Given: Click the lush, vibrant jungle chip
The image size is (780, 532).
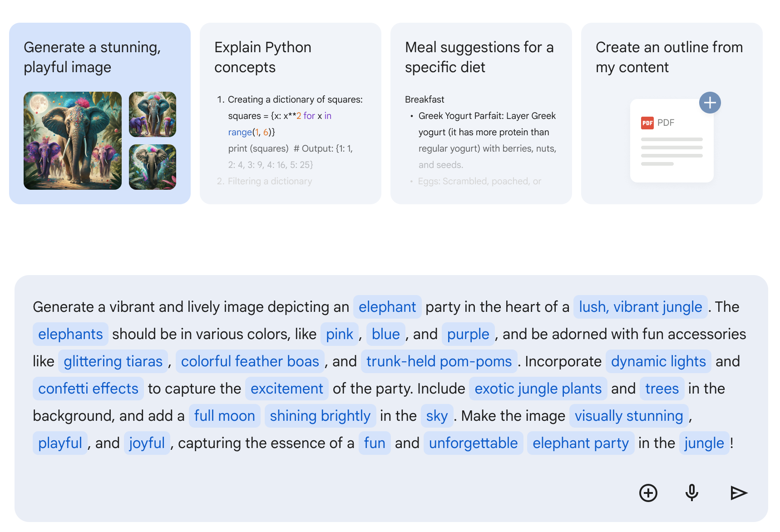Looking at the screenshot, I should (x=640, y=307).
